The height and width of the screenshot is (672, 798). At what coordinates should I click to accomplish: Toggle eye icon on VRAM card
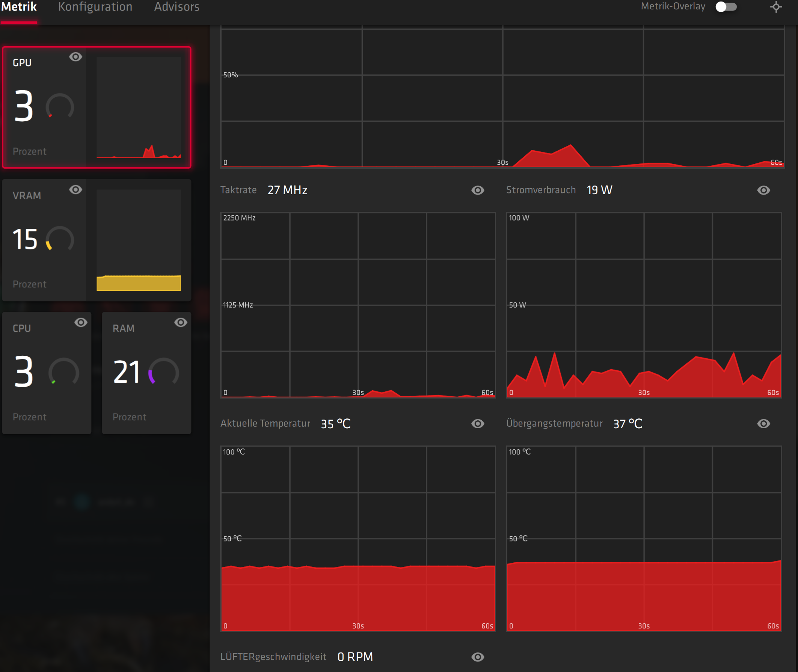point(75,190)
